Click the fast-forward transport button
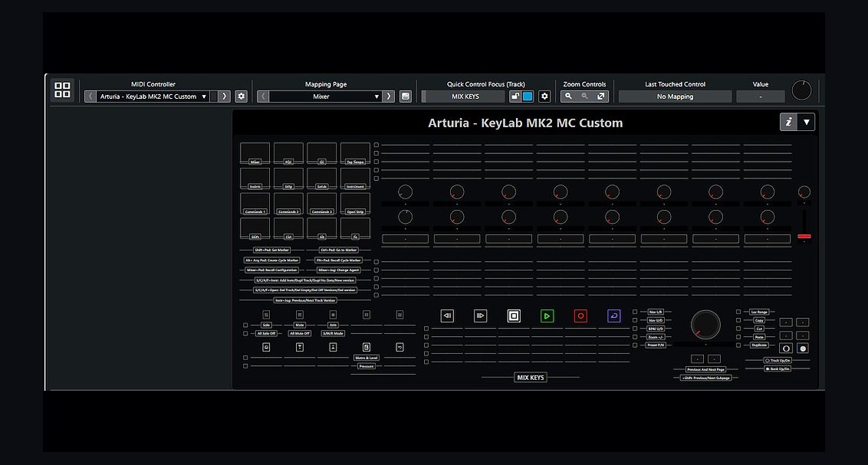 tap(481, 316)
